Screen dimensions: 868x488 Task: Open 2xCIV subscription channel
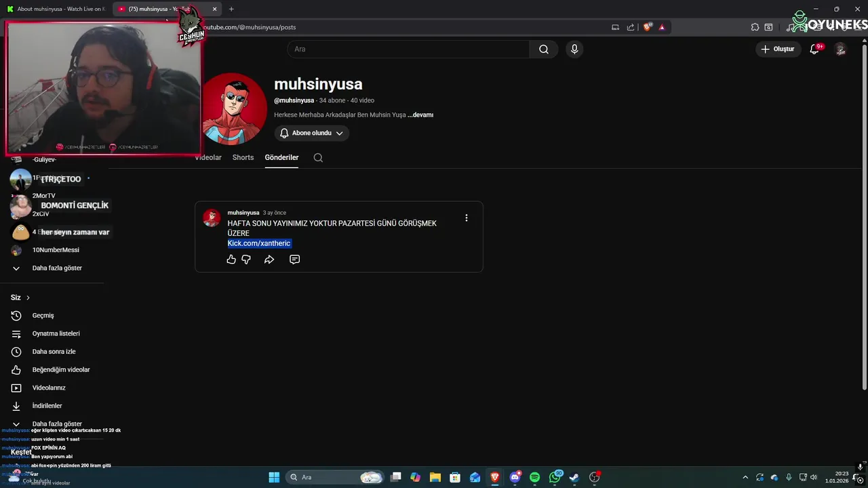41,213
